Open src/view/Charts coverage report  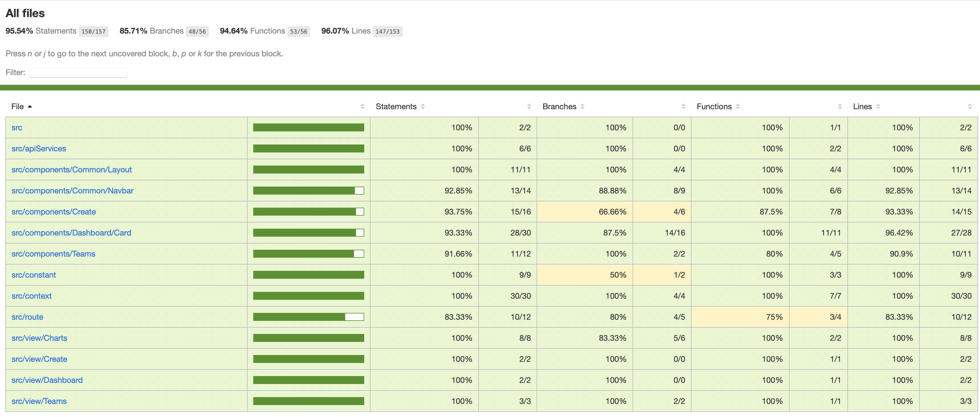(x=39, y=338)
